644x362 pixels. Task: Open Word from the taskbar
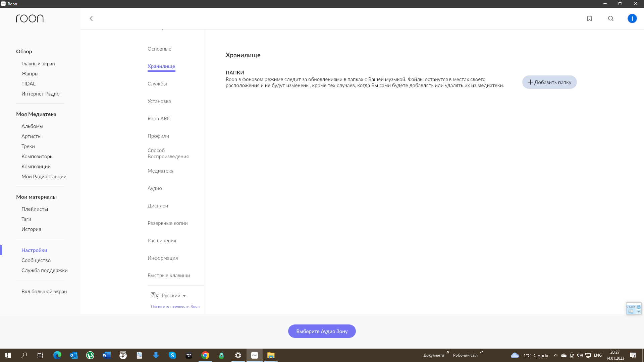pyautogui.click(x=107, y=355)
